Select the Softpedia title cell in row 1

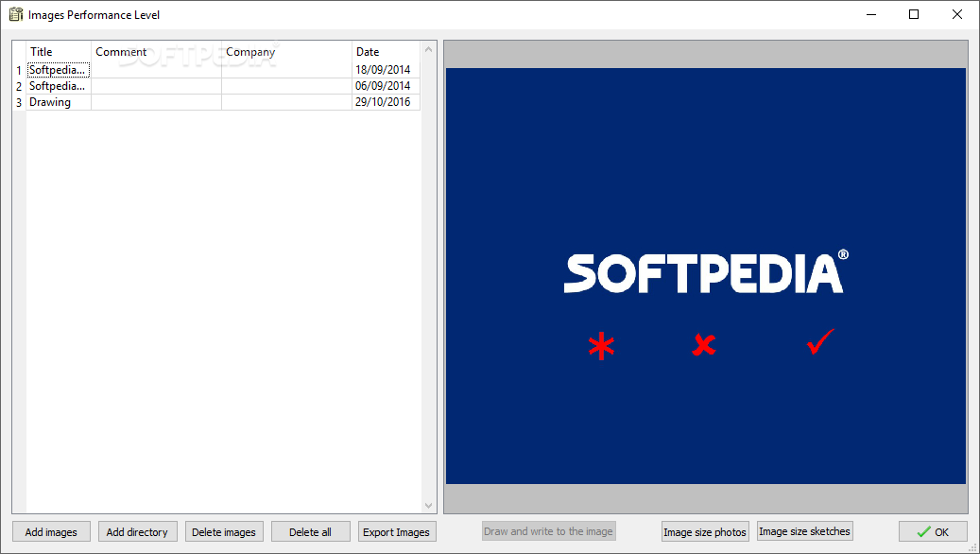tap(59, 70)
